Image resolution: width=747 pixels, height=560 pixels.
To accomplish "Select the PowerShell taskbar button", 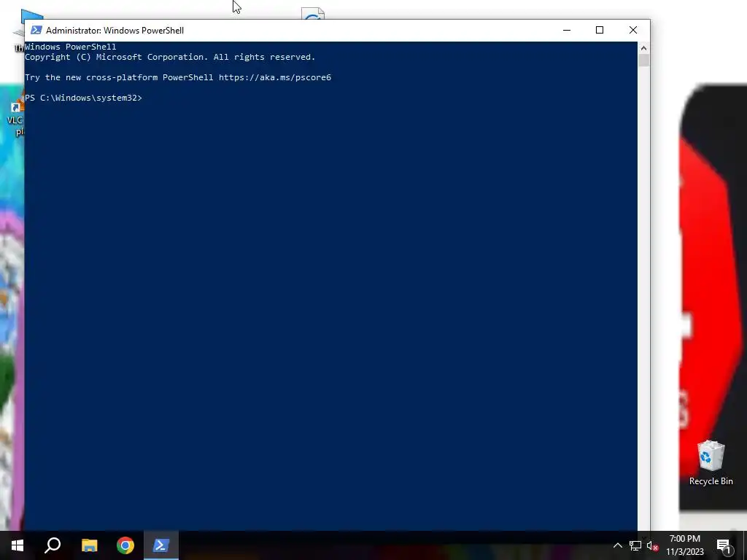I will point(161,545).
